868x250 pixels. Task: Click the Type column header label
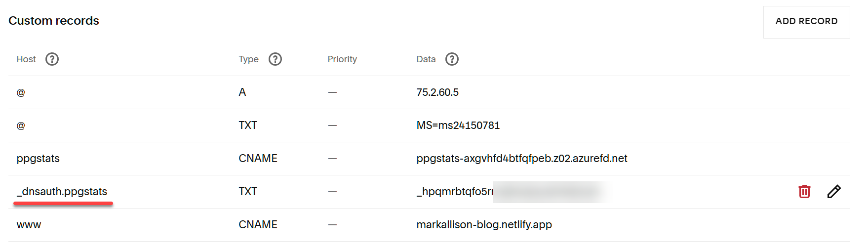(248, 59)
